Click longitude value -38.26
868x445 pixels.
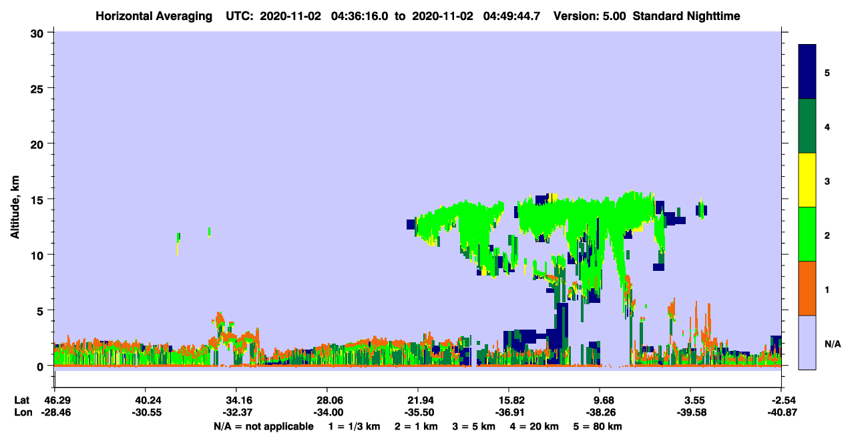pos(600,412)
